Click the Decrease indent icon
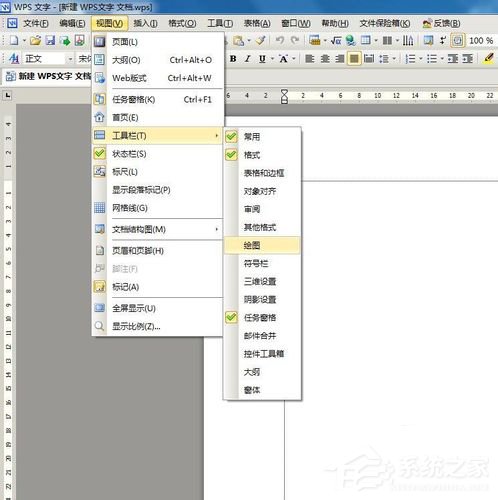 click(453, 59)
